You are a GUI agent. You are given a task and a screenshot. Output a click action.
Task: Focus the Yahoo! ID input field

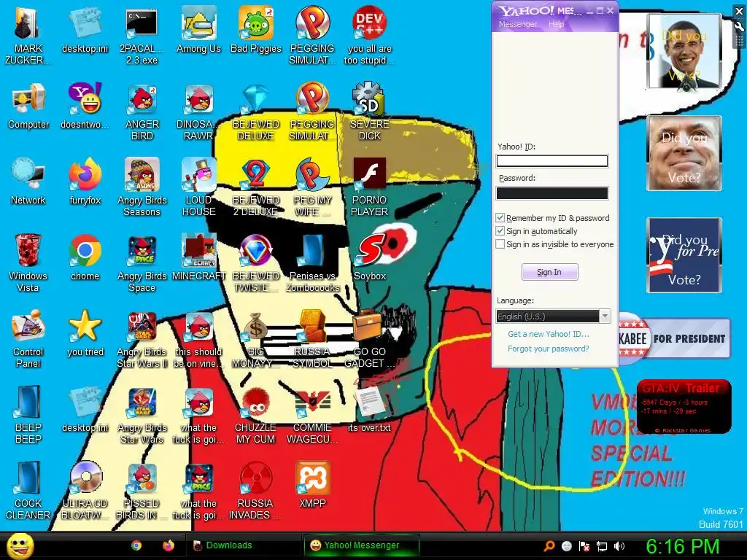(552, 161)
